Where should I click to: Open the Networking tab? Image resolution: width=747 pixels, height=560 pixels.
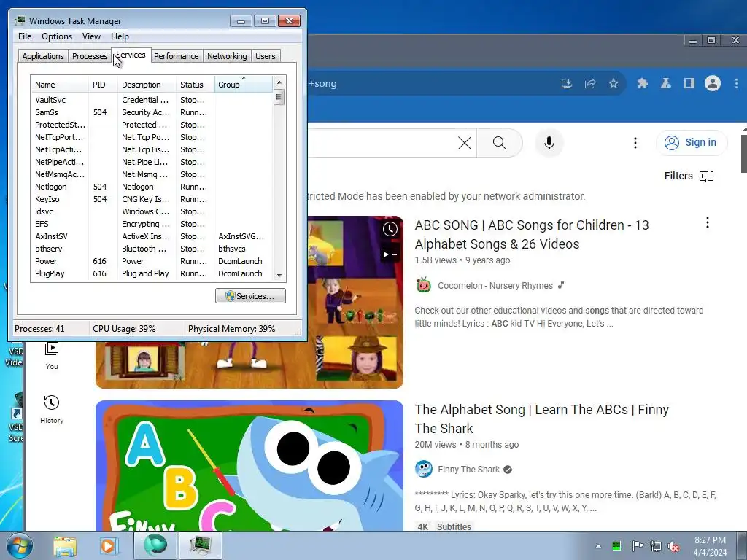pyautogui.click(x=227, y=56)
